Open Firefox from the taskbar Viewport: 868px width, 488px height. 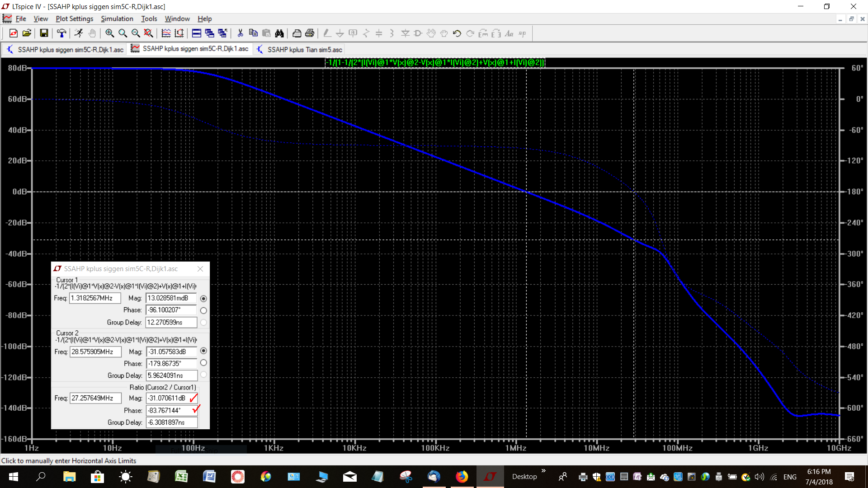(x=462, y=477)
